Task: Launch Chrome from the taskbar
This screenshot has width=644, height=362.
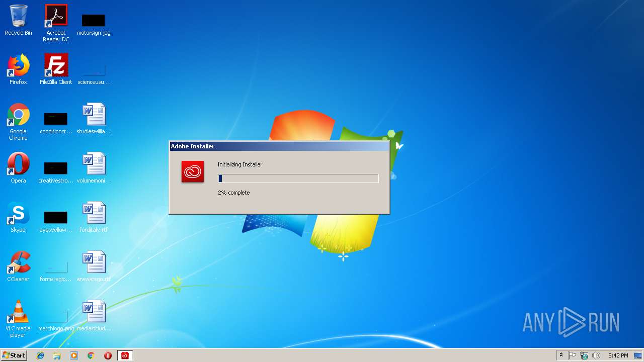Action: click(91, 355)
